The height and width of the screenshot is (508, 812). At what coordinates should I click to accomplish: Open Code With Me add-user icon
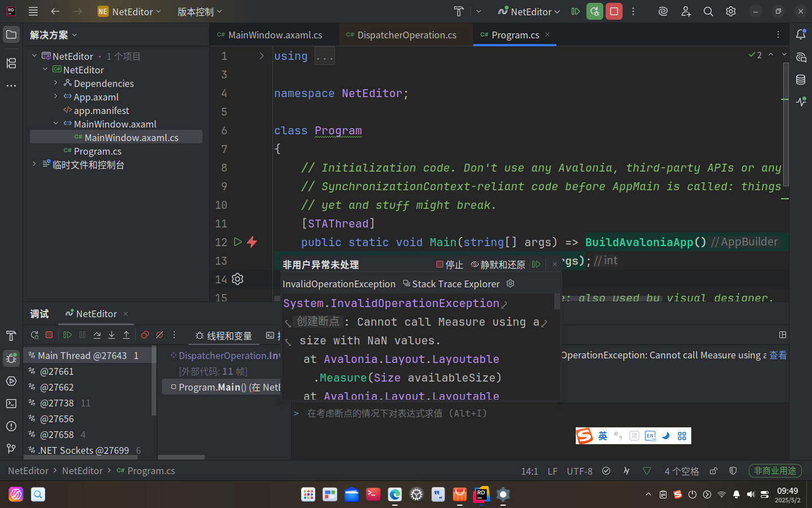coord(686,11)
